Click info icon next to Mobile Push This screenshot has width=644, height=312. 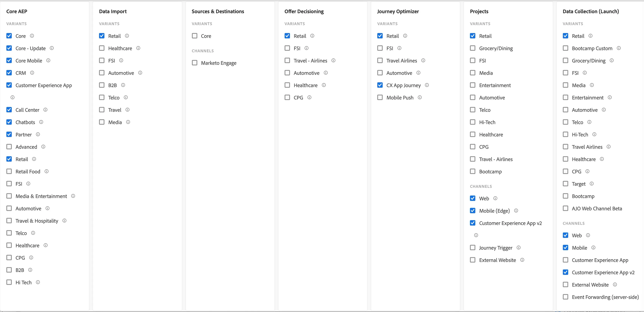tap(420, 97)
